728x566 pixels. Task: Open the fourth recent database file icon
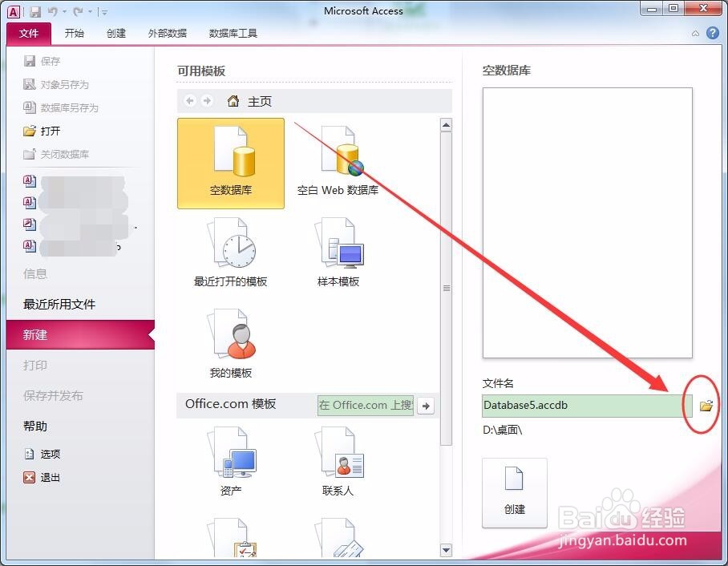point(29,246)
